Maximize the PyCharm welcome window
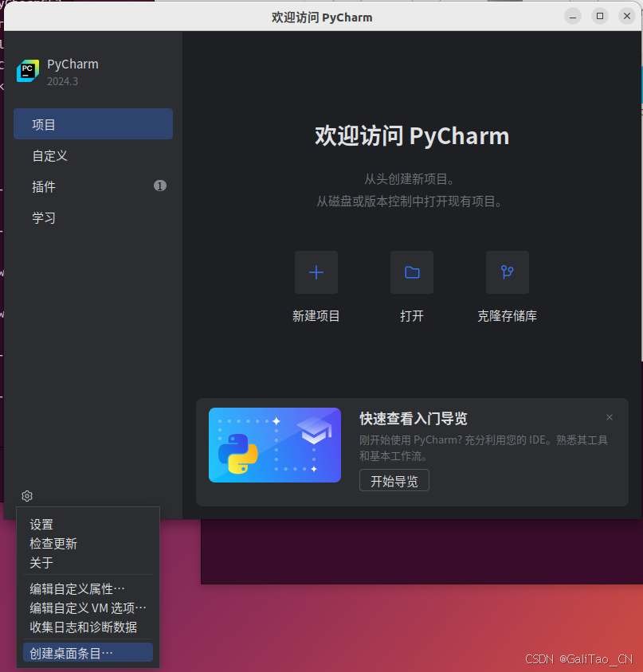The image size is (643, 672). coord(600,16)
